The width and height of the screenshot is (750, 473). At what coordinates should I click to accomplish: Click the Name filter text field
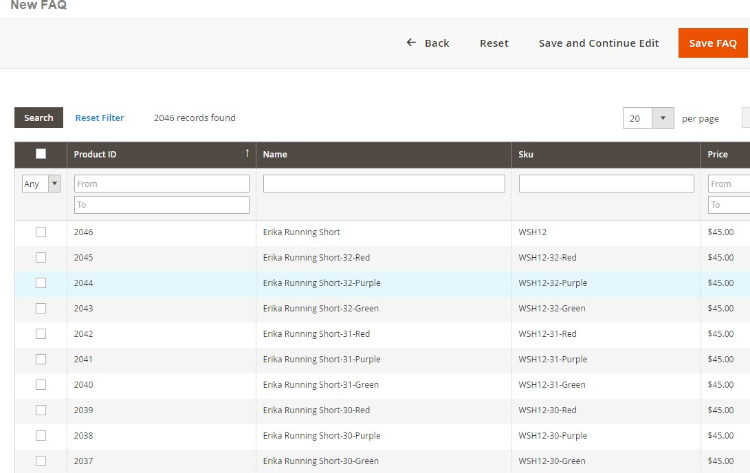pyautogui.click(x=384, y=184)
